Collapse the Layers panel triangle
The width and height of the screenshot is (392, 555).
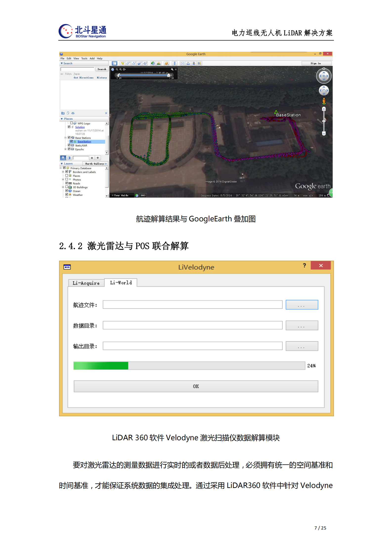point(62,164)
